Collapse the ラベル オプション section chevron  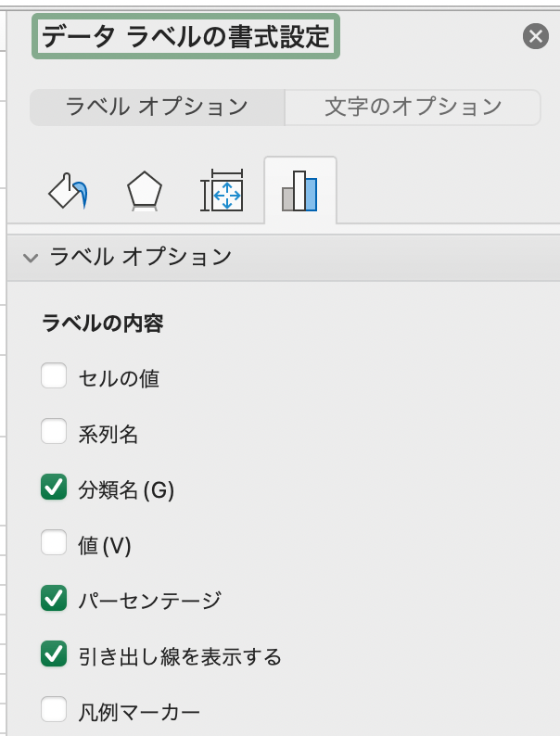pos(31,258)
